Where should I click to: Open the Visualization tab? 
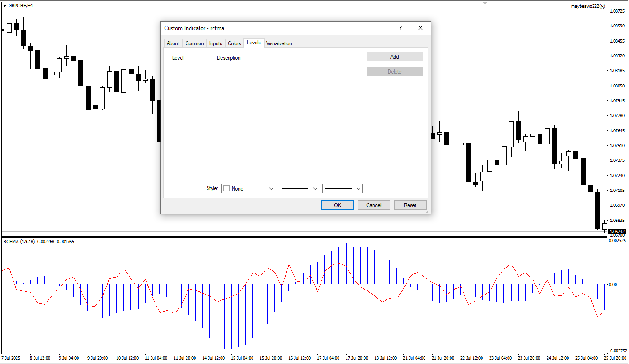(x=279, y=43)
